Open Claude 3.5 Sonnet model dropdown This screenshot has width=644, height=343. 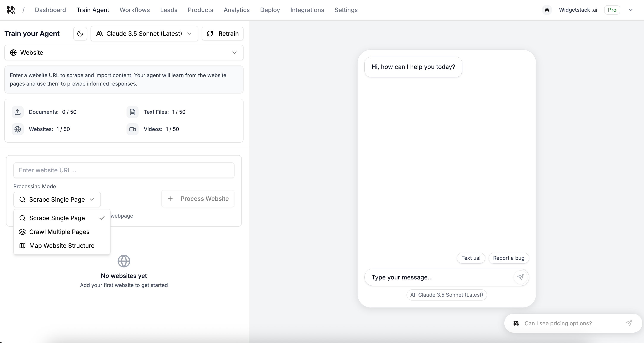click(144, 33)
